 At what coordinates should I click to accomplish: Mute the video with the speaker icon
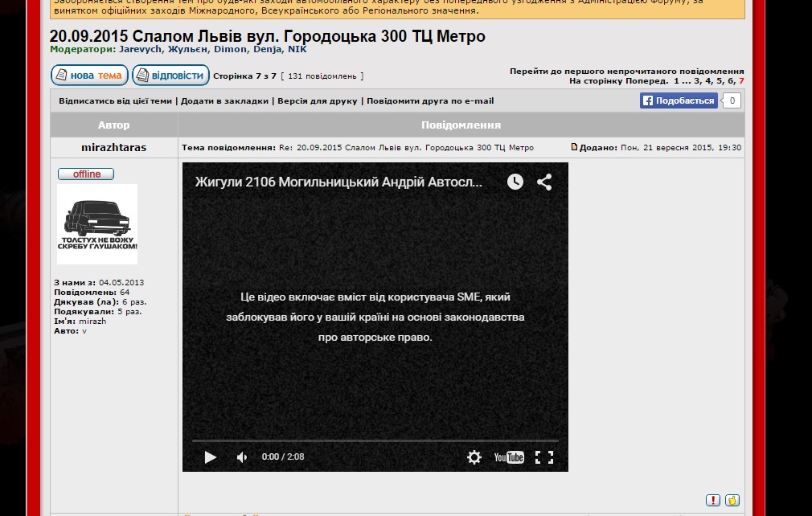click(x=242, y=457)
